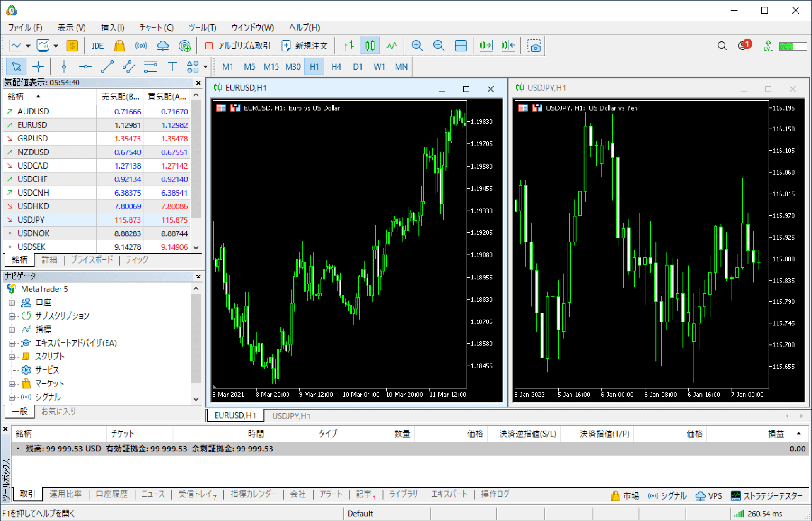This screenshot has height=521, width=812.
Task: Click the 260.54 ms connection status
Action: coord(758,514)
